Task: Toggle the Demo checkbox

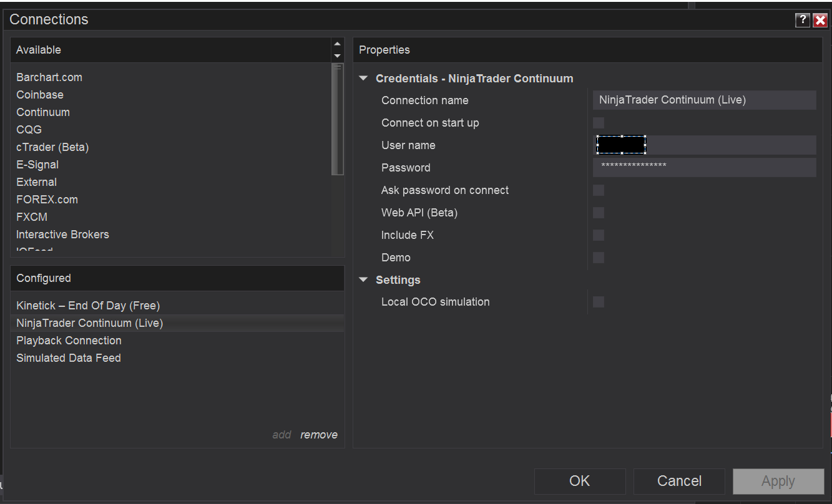Action: click(599, 258)
